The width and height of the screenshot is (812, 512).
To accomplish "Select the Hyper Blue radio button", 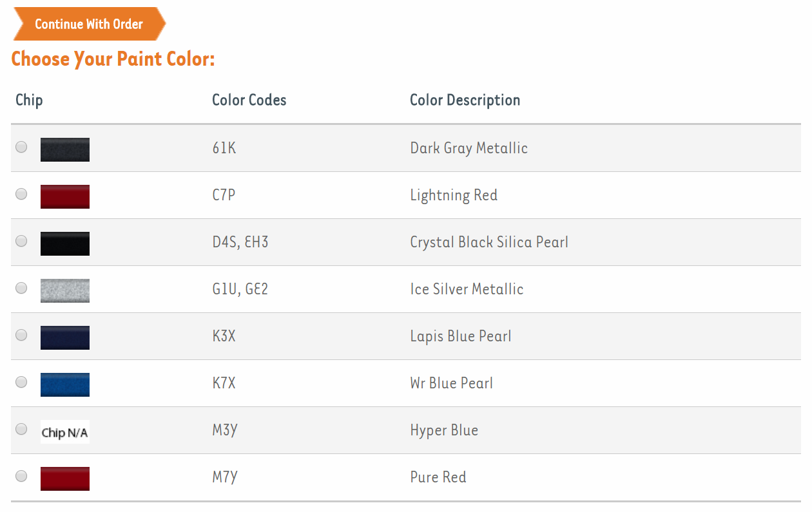I will coord(21,429).
